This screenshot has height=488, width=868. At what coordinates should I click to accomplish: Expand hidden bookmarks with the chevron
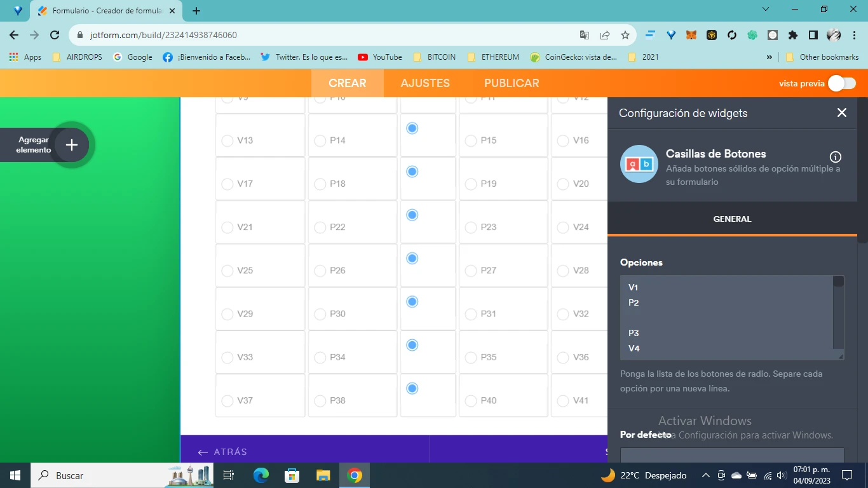(769, 57)
